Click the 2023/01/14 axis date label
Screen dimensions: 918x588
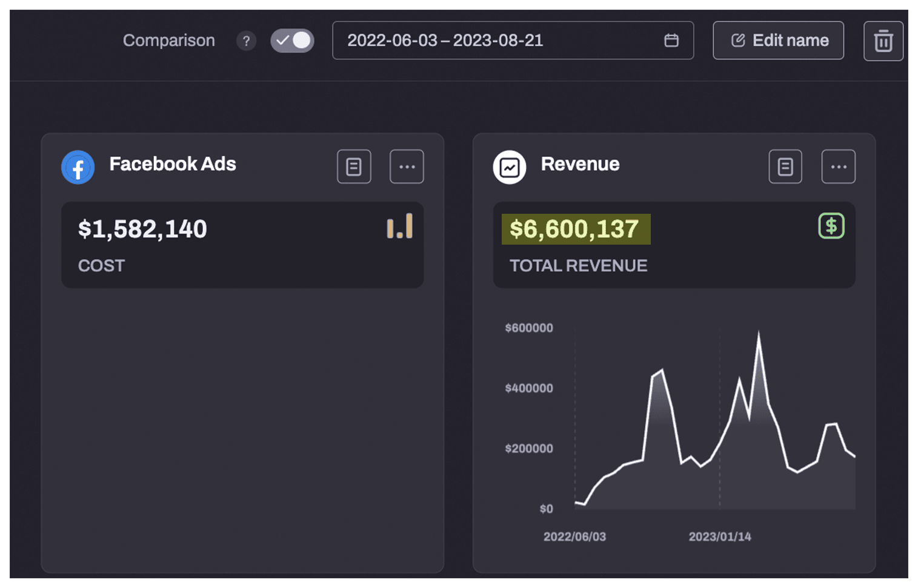click(x=720, y=537)
